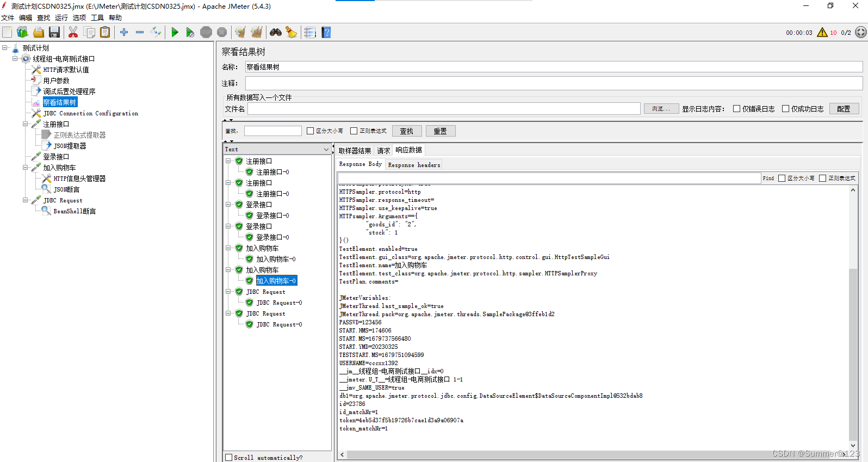
Task: Click the New test plan icon
Action: [7, 33]
